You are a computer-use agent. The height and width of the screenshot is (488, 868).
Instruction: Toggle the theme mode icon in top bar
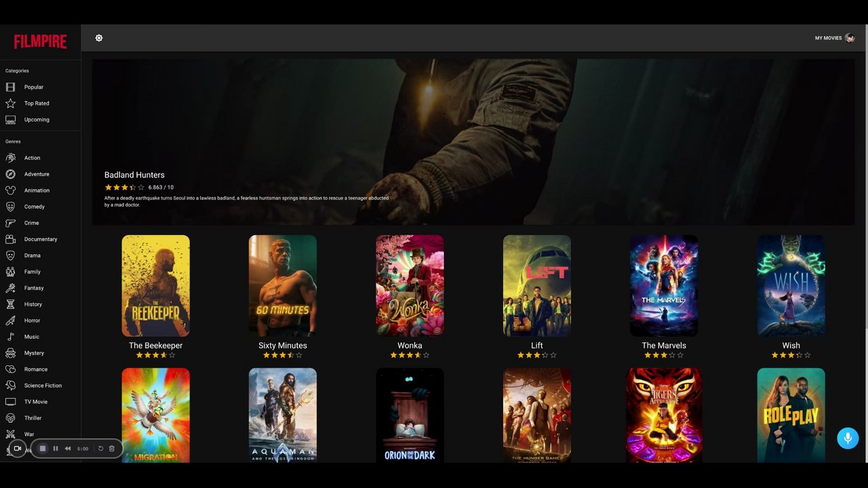tap(99, 38)
